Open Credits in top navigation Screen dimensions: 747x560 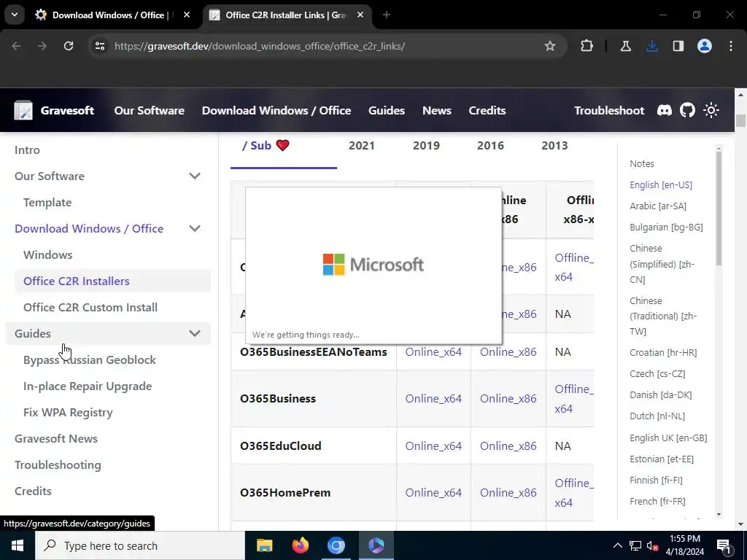[x=487, y=111]
